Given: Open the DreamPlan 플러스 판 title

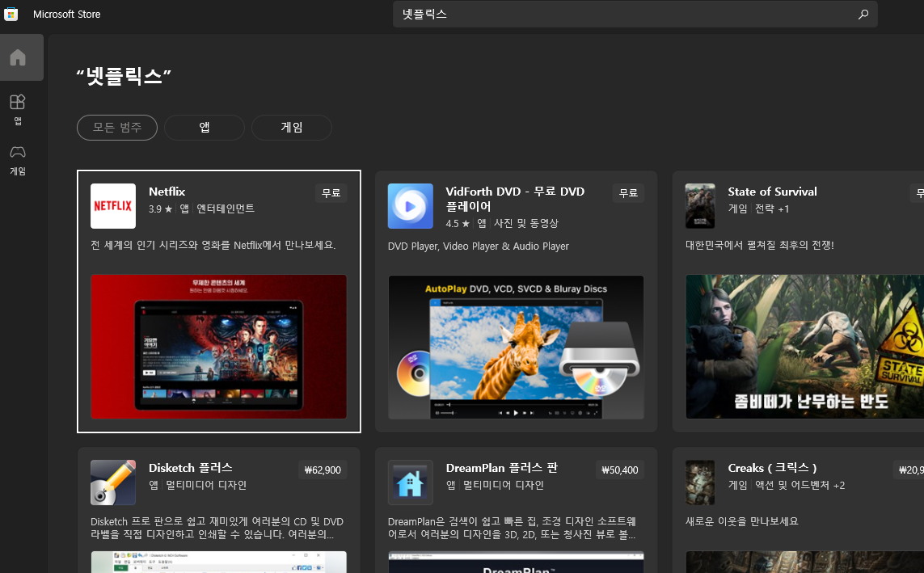Looking at the screenshot, I should (501, 468).
